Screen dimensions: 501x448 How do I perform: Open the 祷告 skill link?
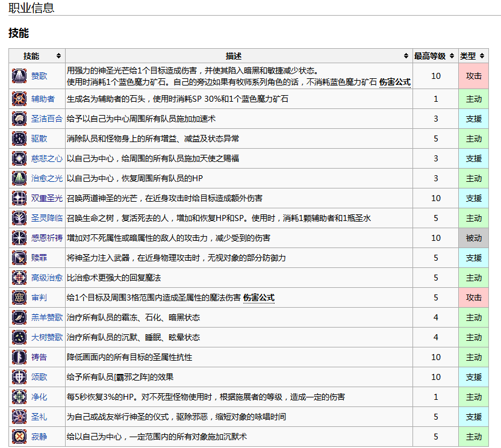click(x=39, y=357)
